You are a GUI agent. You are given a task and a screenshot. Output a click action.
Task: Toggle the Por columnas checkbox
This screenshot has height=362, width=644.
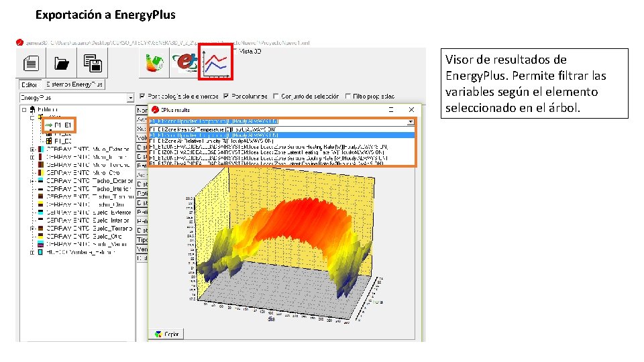tap(226, 96)
